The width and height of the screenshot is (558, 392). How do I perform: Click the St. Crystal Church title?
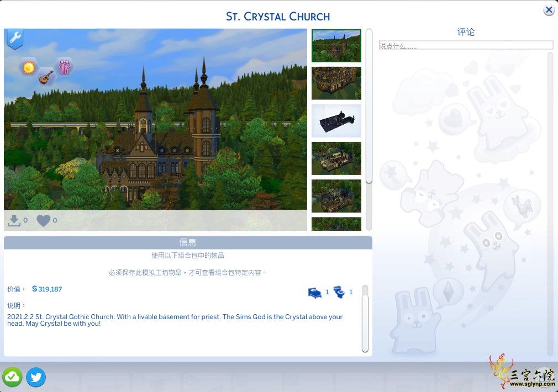pos(278,17)
